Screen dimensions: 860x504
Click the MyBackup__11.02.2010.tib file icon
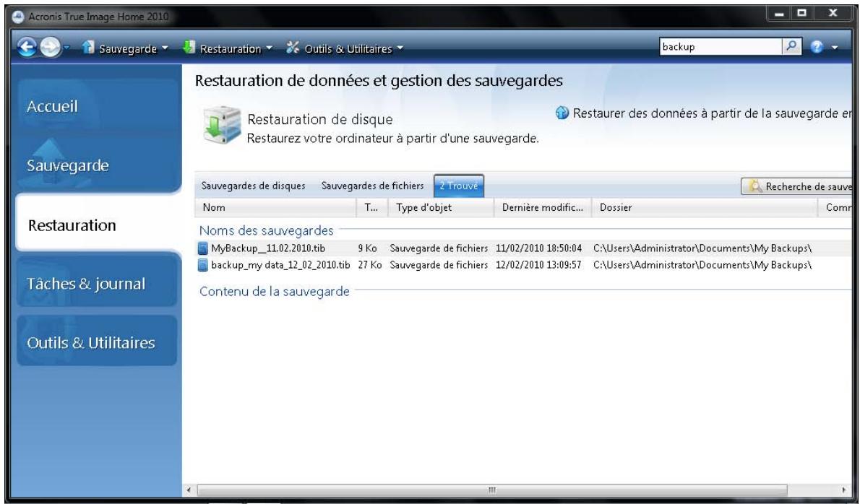(x=203, y=248)
